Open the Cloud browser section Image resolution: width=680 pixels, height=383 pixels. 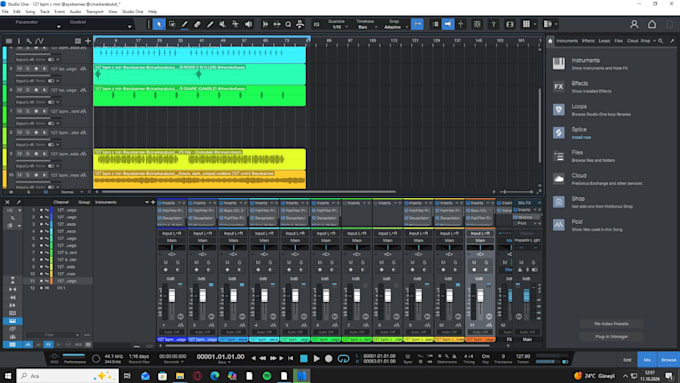click(x=579, y=179)
